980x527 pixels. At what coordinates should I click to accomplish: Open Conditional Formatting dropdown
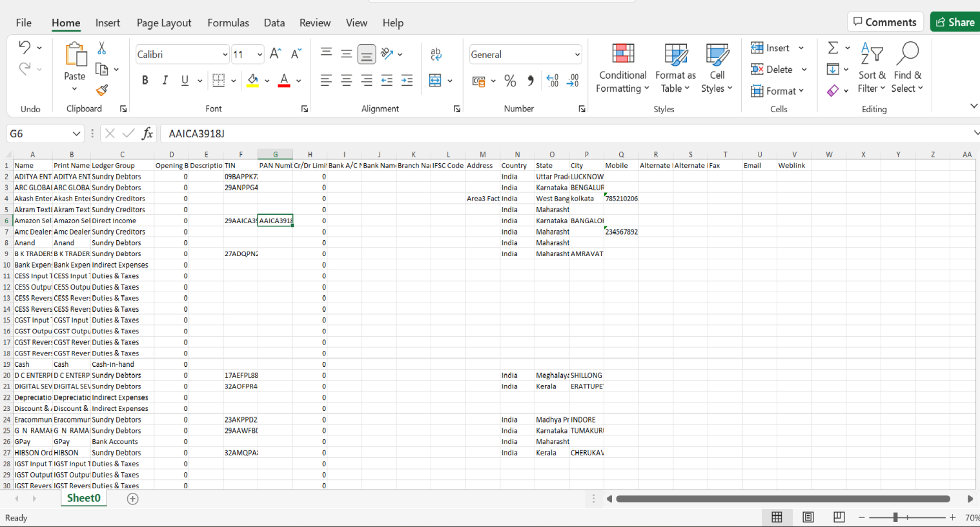pos(622,68)
